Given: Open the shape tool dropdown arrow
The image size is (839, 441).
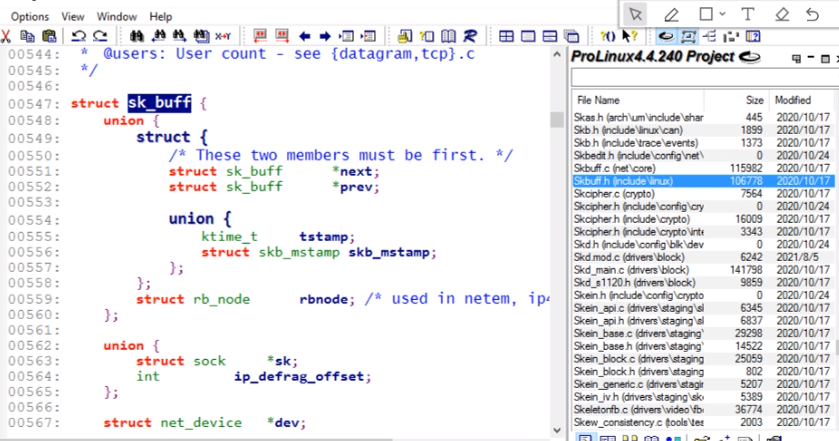Looking at the screenshot, I should click(722, 14).
